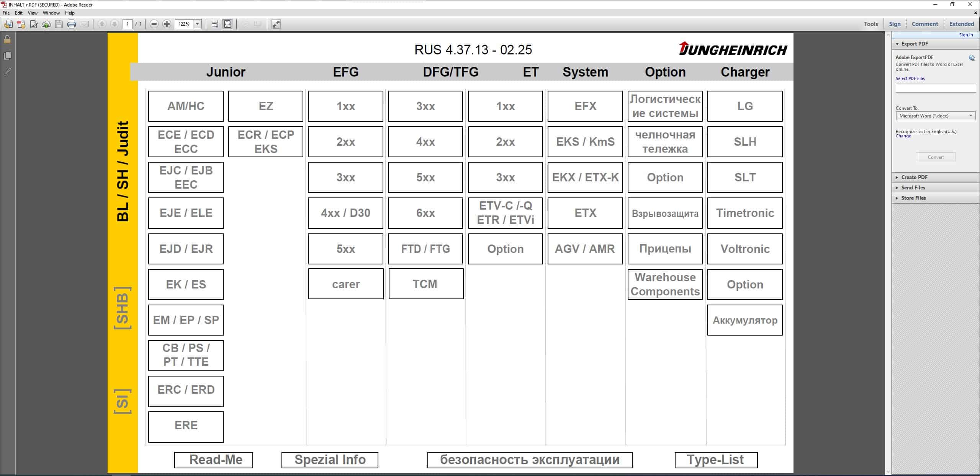980x476 pixels.
Task: Open the Read-Me link box
Action: click(x=214, y=460)
